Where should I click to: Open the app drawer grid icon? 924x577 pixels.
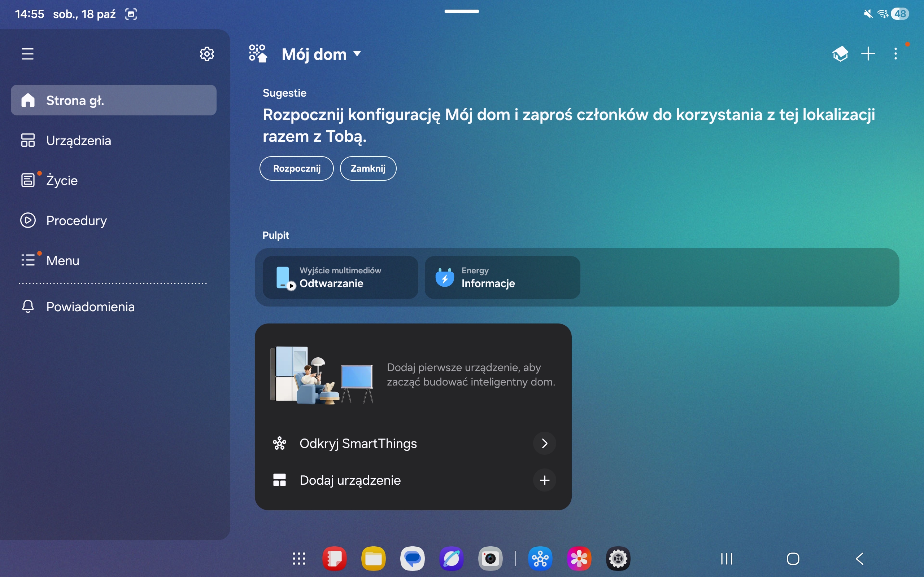pos(298,559)
